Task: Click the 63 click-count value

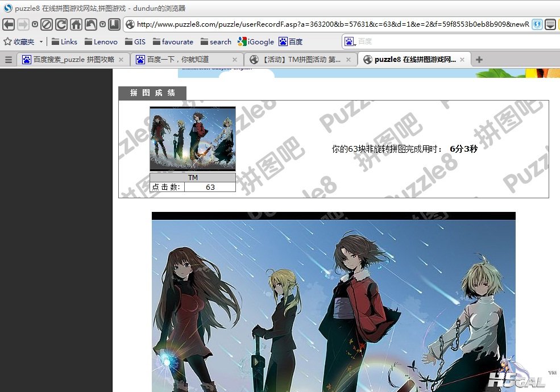Action: (210, 187)
